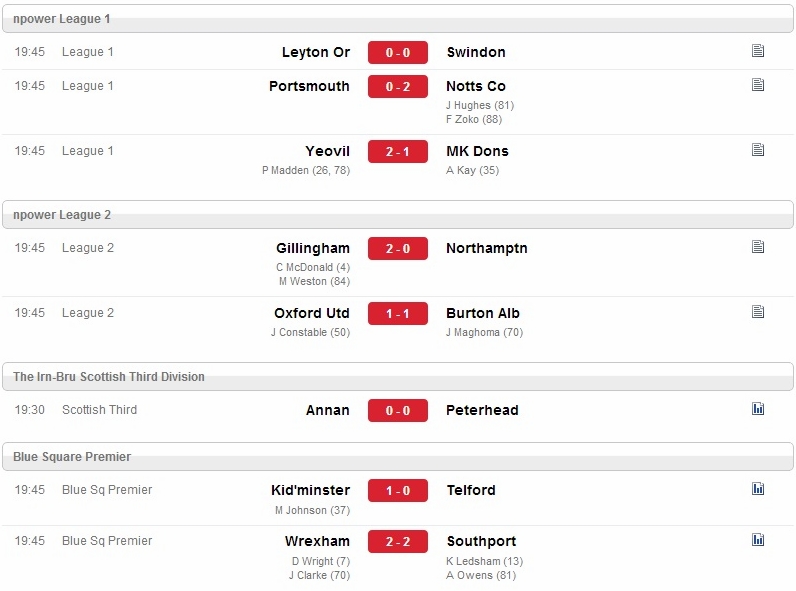Viewport: 796px width, 591px height.
Task: Collapse the npower League 1 section header
Action: 397,19
